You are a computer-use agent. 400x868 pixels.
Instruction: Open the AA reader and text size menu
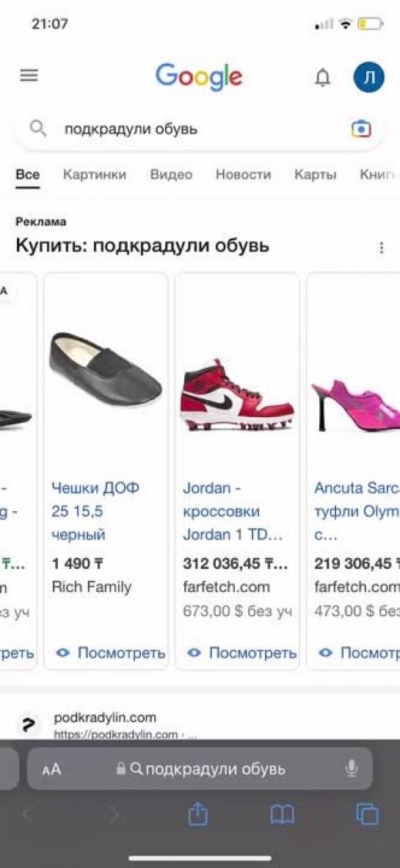point(51,770)
